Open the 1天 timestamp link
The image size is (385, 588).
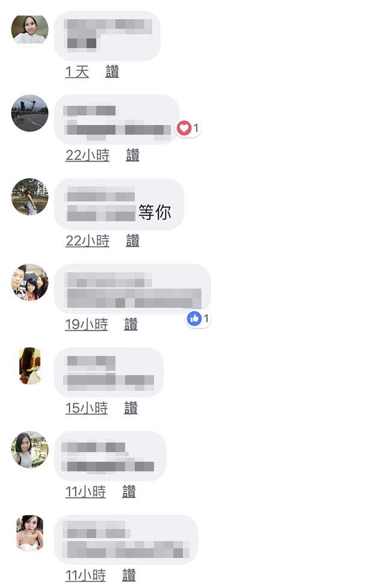[77, 72]
